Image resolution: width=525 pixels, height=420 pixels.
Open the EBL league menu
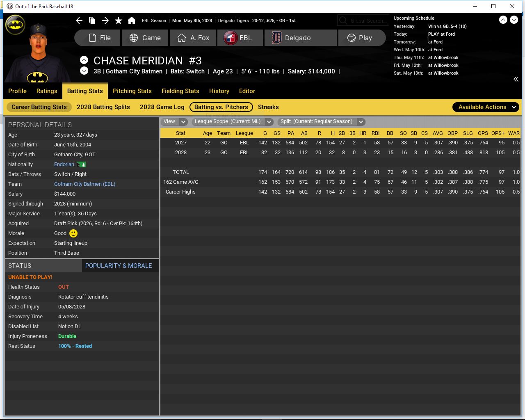240,38
